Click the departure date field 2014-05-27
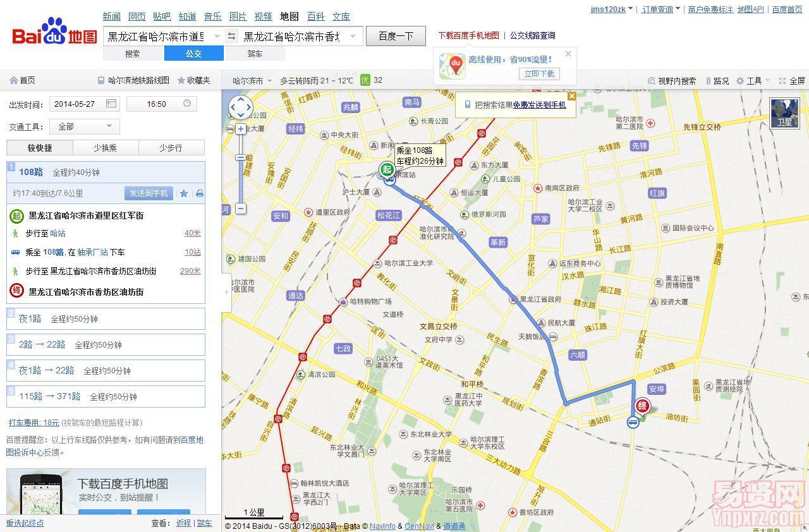The image size is (809, 532). tap(84, 104)
